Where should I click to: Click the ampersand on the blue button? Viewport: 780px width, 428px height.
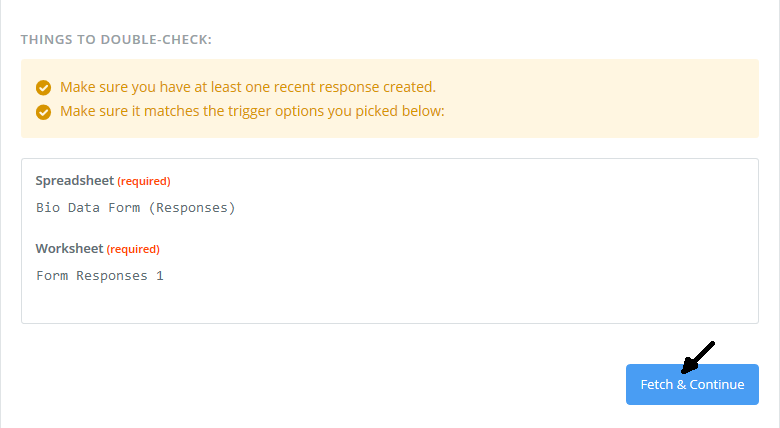(681, 385)
